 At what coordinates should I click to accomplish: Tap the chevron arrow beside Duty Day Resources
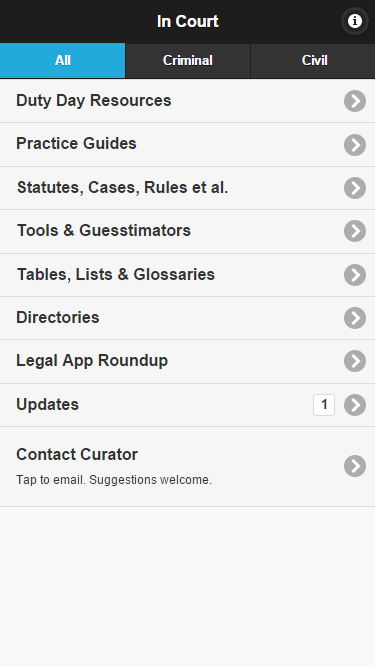(x=355, y=101)
